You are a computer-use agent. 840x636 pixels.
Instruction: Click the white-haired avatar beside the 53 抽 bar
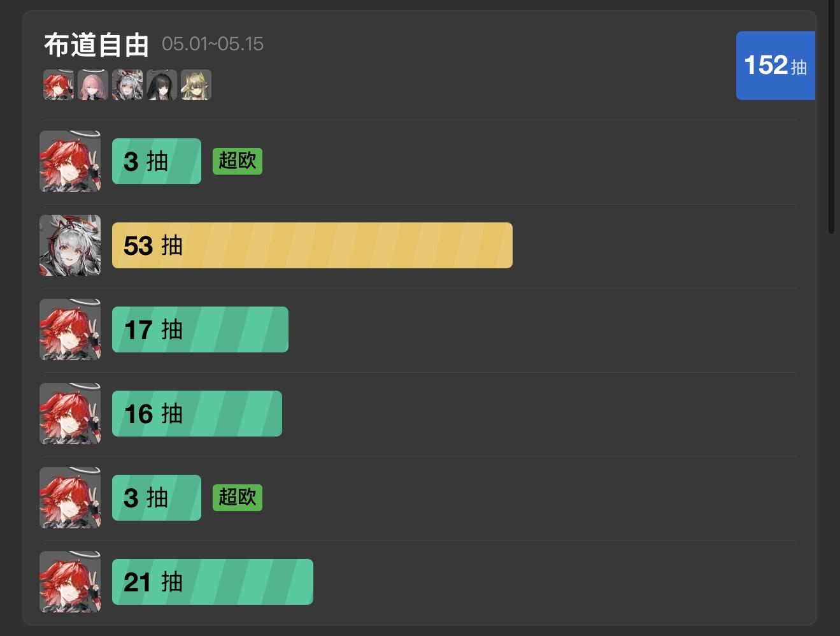(70, 245)
